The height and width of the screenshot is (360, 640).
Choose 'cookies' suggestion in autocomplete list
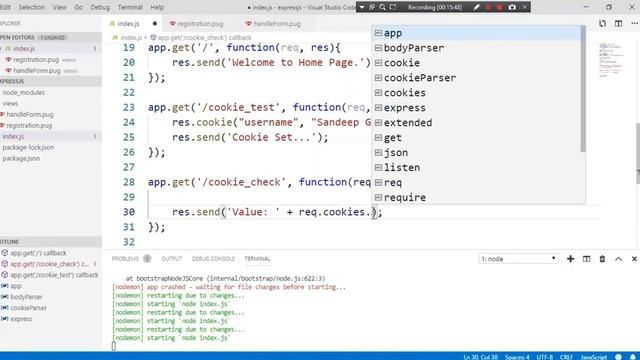(476, 93)
